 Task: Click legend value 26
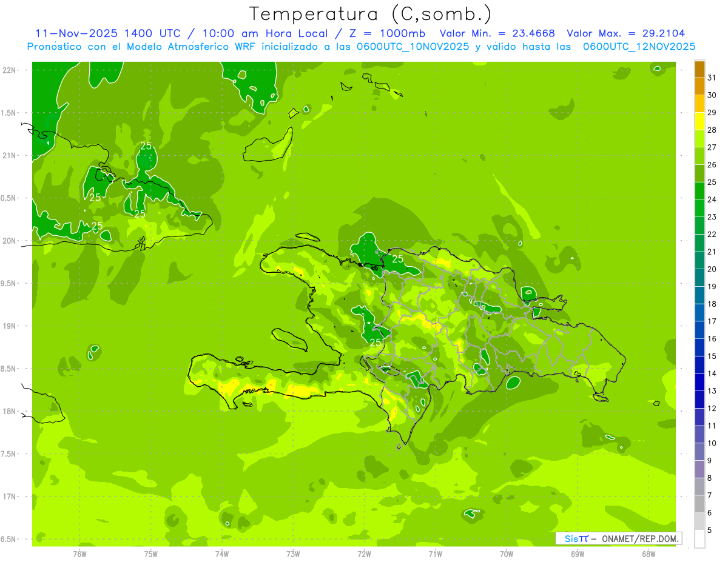point(712,164)
